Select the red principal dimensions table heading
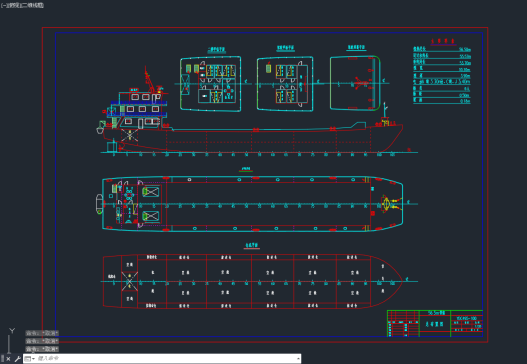 [443, 41]
